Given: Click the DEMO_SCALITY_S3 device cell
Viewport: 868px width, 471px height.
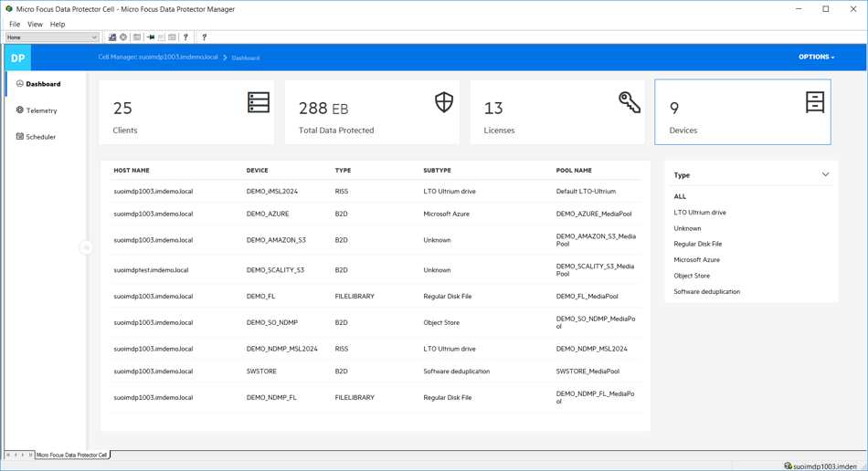Looking at the screenshot, I should pyautogui.click(x=275, y=270).
